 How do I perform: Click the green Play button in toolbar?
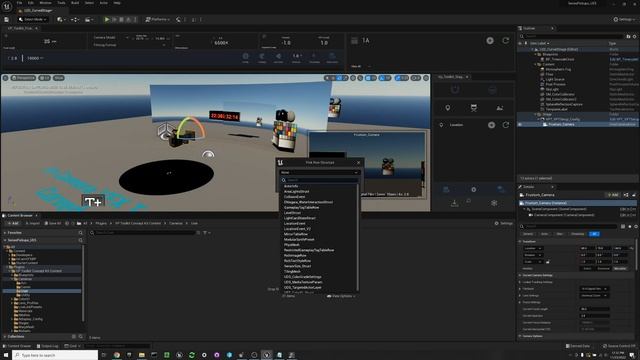107,19
